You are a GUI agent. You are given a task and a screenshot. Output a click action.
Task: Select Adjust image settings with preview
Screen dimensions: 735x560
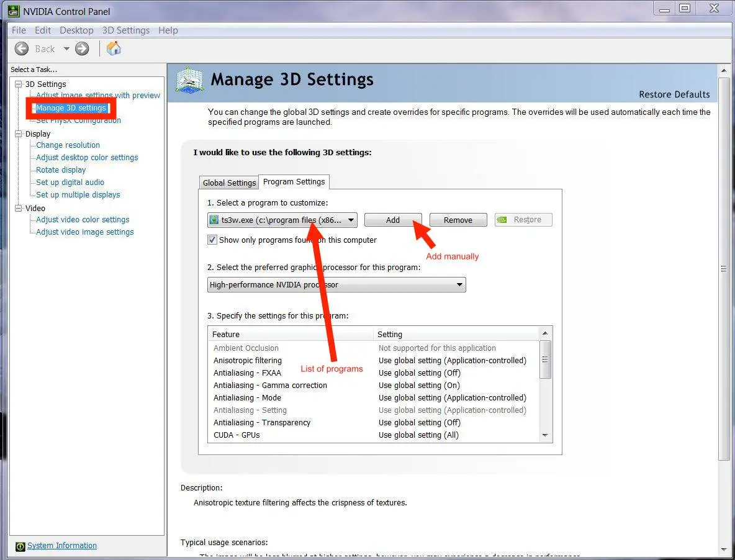(98, 95)
